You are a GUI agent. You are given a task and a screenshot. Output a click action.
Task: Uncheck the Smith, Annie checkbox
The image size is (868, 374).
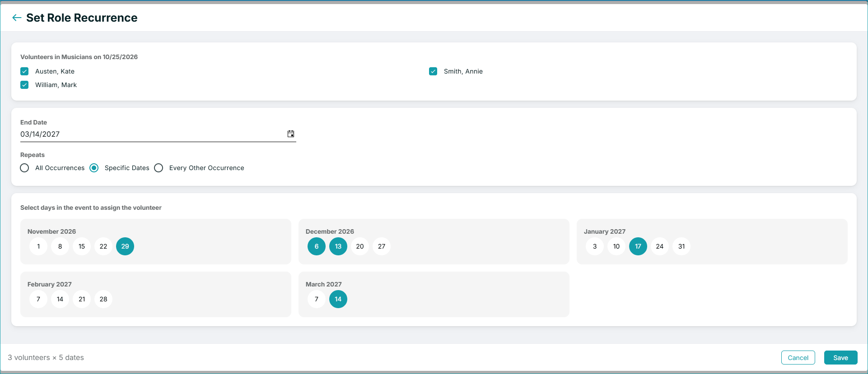pyautogui.click(x=433, y=71)
